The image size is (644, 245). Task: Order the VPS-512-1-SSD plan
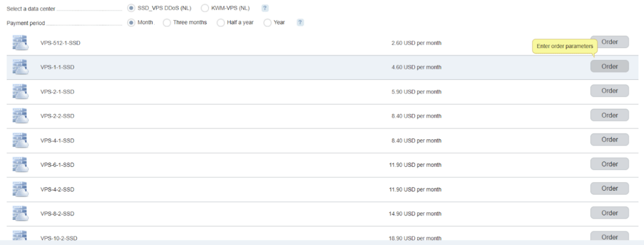pos(609,42)
